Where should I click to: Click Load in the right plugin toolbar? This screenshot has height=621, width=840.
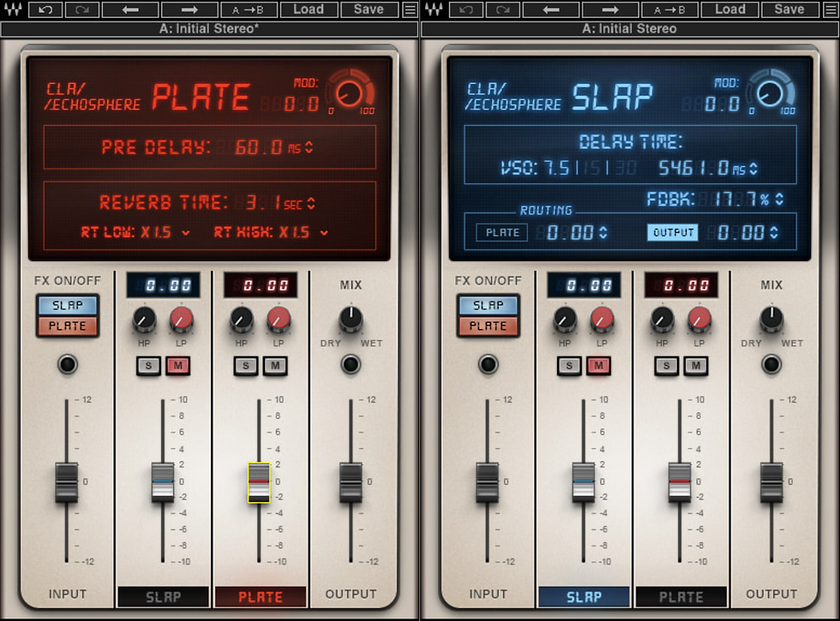[x=729, y=9]
